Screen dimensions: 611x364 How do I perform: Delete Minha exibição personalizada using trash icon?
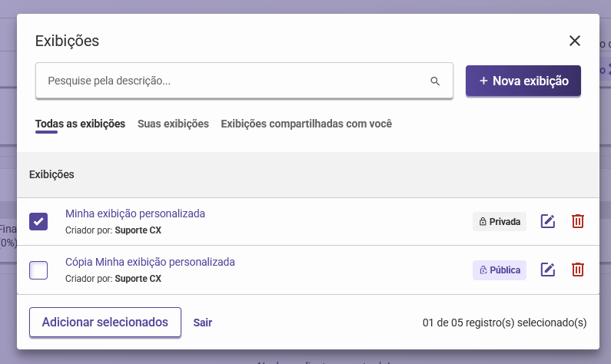pos(578,221)
